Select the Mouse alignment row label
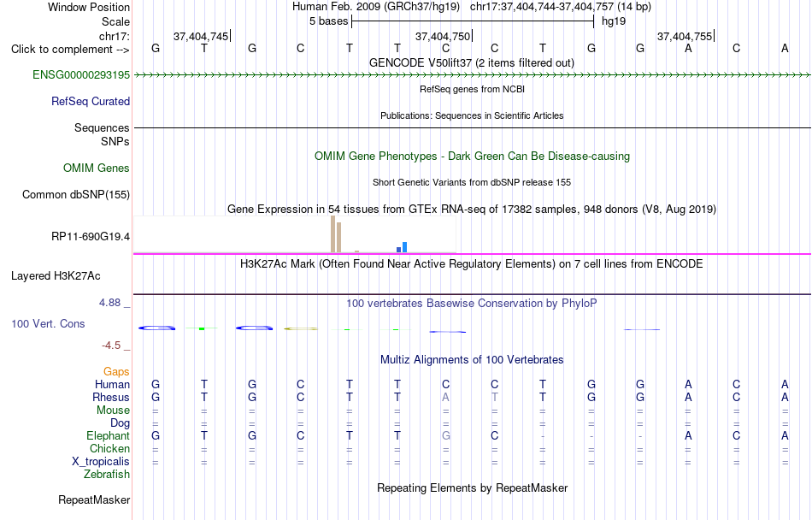 click(x=113, y=411)
